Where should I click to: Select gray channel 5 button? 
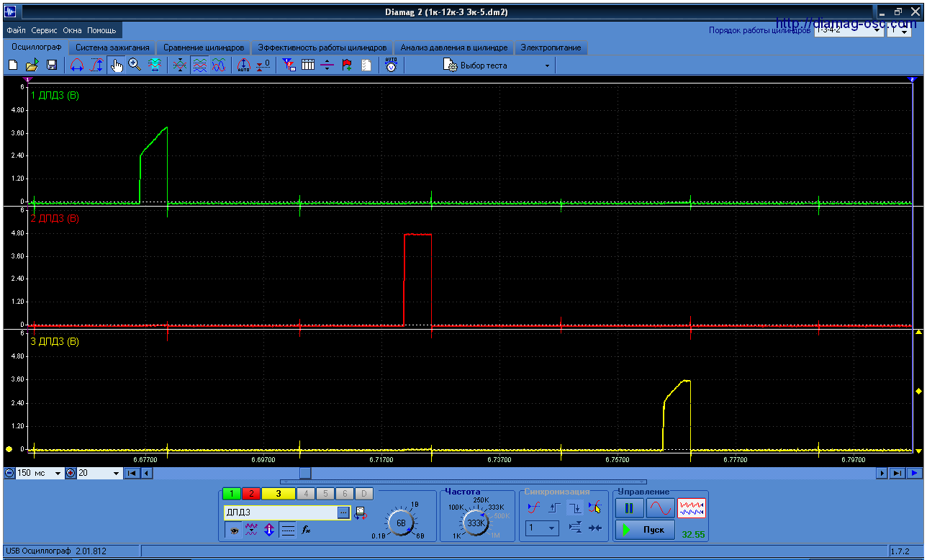click(x=325, y=494)
